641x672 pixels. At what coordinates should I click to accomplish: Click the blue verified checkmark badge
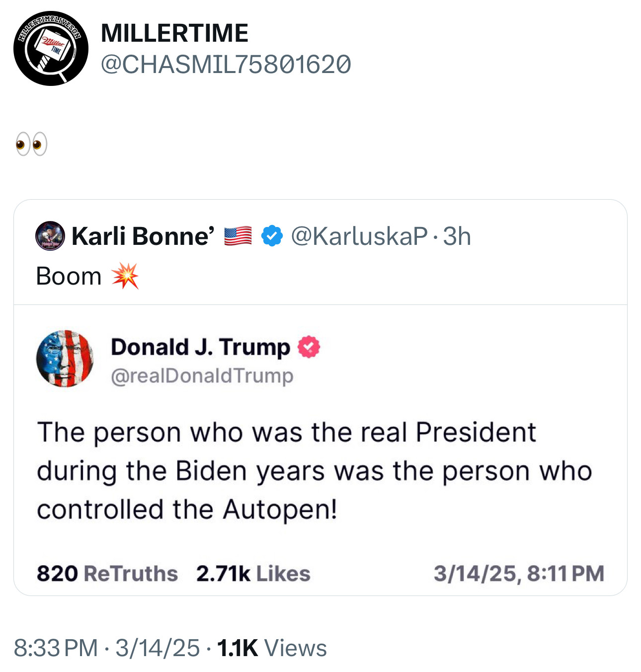click(x=272, y=236)
